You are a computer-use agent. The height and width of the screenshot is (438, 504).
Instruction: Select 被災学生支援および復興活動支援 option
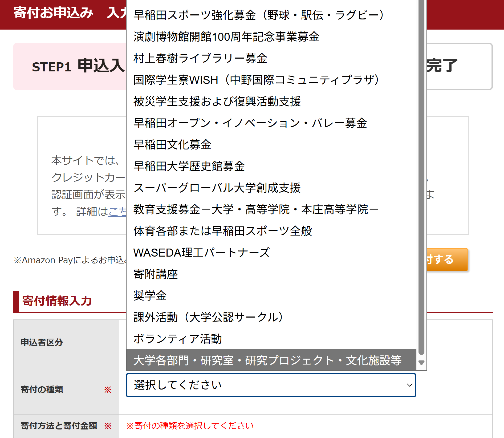click(x=271, y=101)
